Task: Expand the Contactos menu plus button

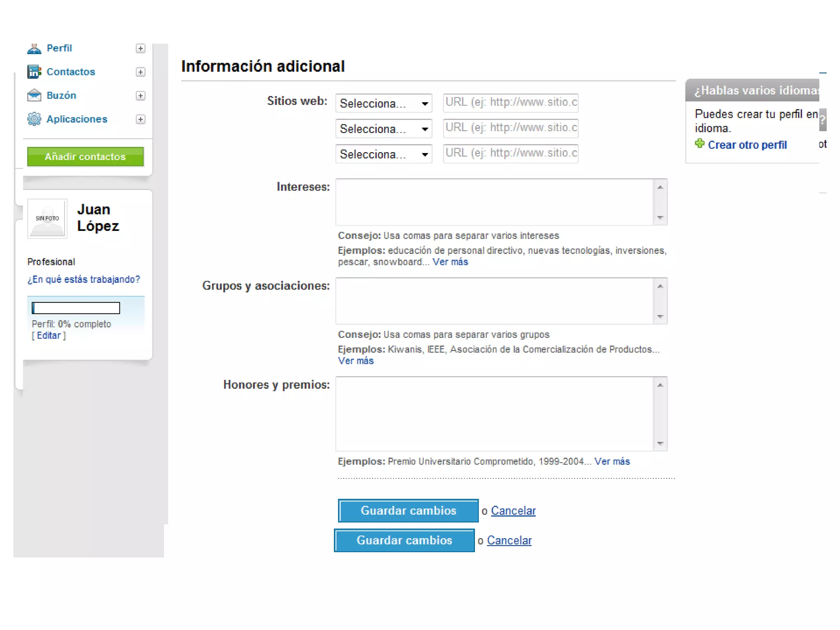Action: coord(140,72)
